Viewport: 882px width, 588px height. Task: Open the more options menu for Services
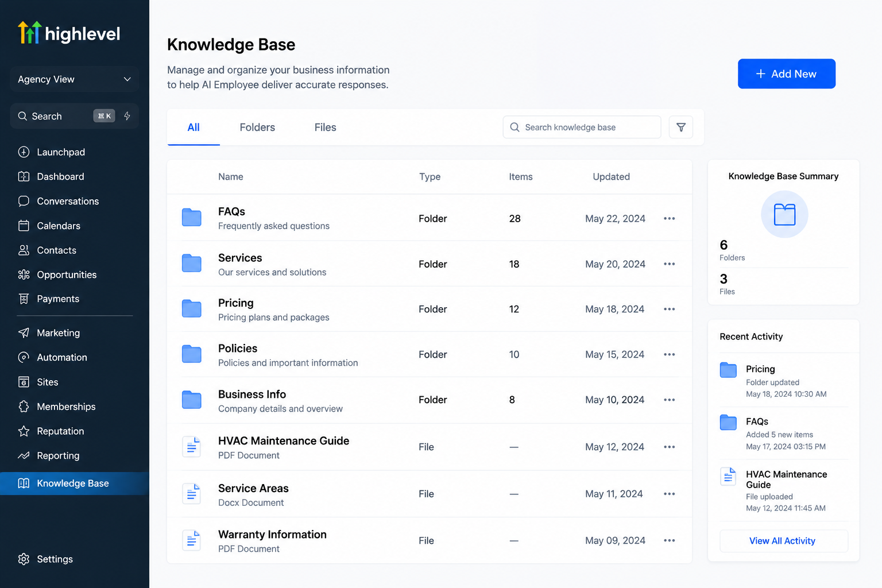[670, 264]
